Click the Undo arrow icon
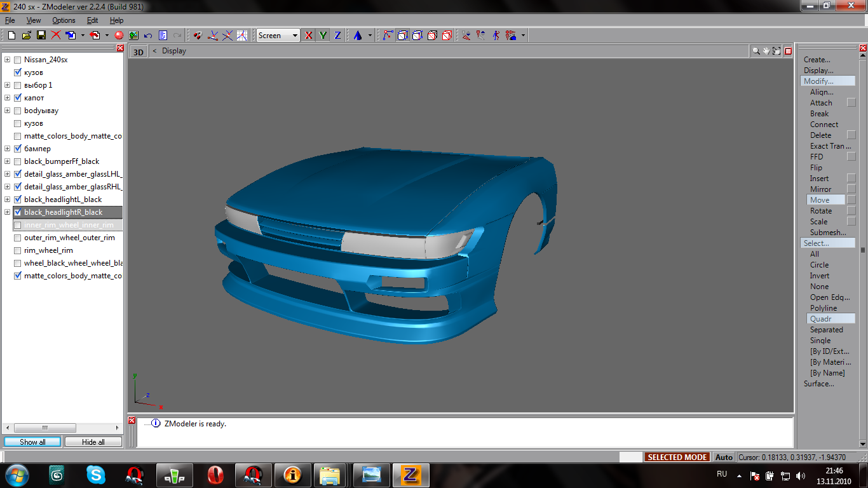Image resolution: width=868 pixels, height=488 pixels. pyautogui.click(x=148, y=36)
